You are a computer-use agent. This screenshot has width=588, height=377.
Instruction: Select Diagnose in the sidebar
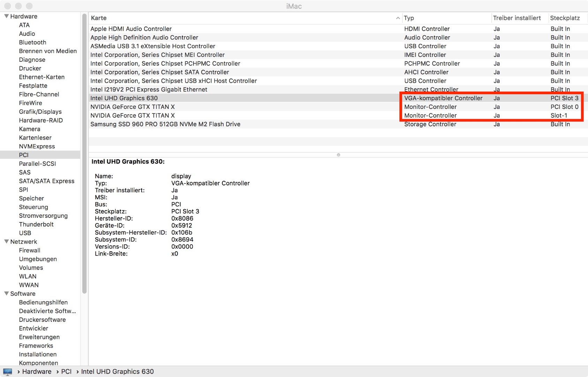click(x=32, y=60)
